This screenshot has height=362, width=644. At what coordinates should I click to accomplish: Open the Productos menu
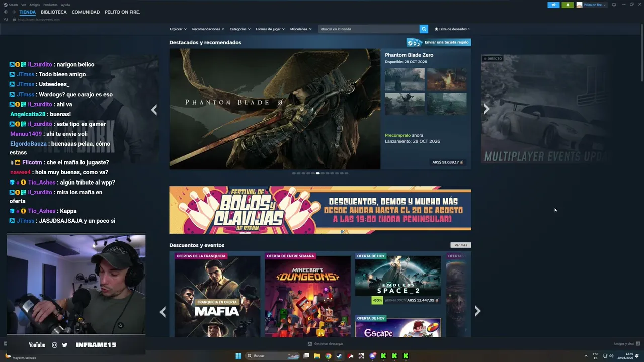click(50, 5)
